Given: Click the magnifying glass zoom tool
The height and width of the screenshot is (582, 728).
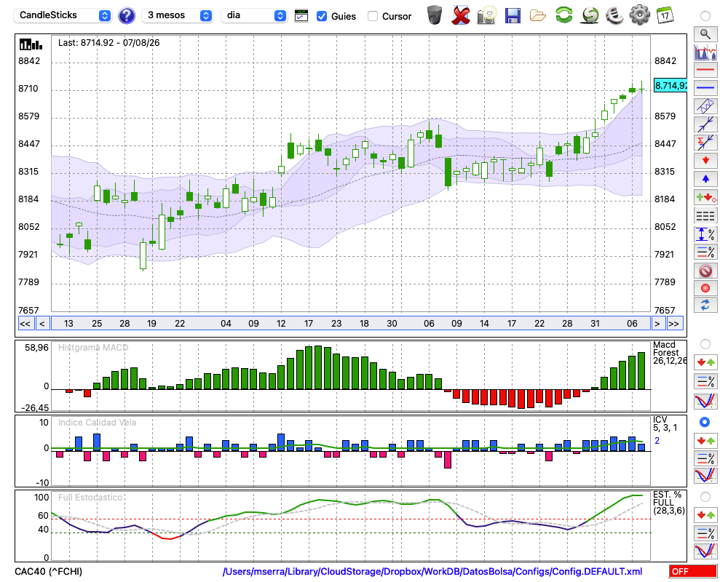Looking at the screenshot, I should click(705, 34).
